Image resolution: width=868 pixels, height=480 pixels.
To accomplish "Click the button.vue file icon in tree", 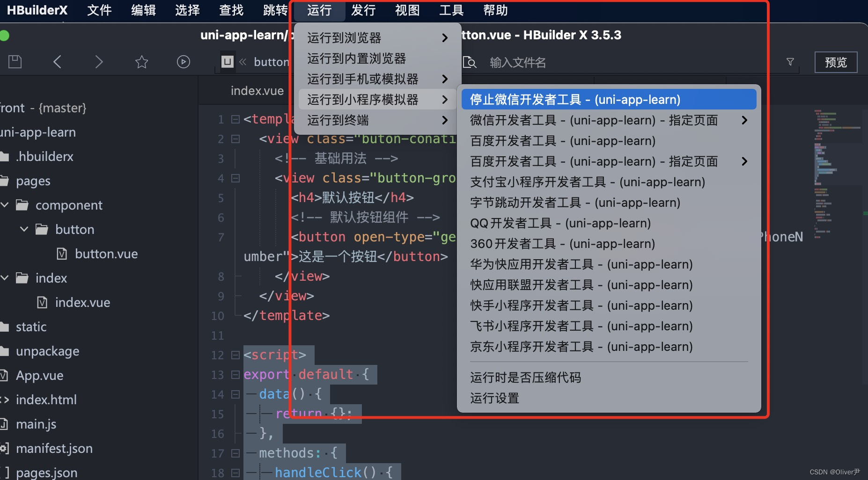I will tap(62, 254).
